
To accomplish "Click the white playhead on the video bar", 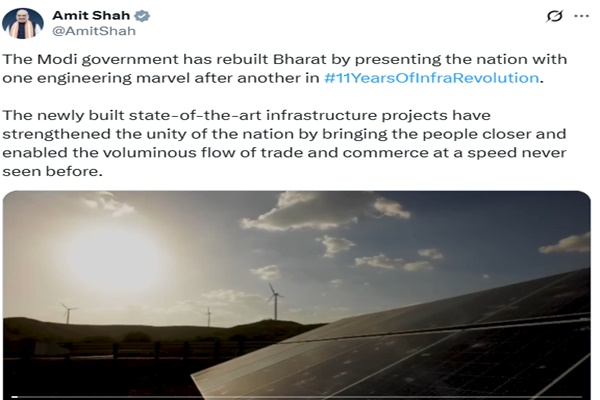I will 15,397.
